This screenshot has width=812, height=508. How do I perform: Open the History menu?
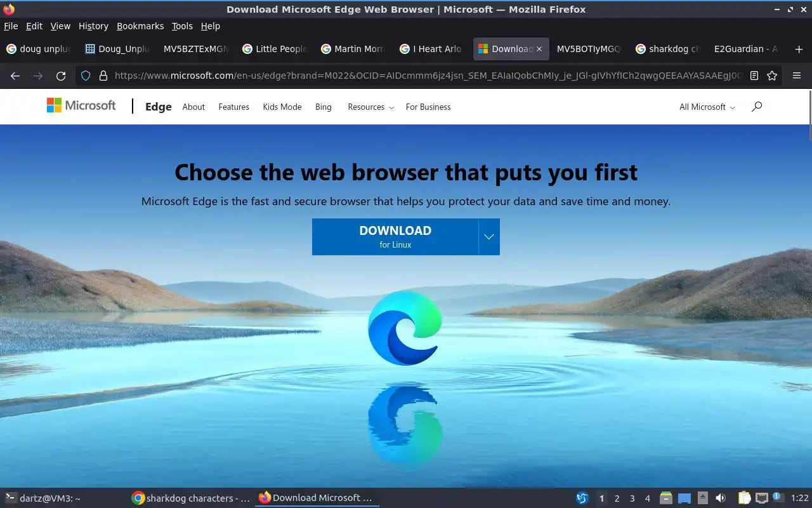click(93, 26)
